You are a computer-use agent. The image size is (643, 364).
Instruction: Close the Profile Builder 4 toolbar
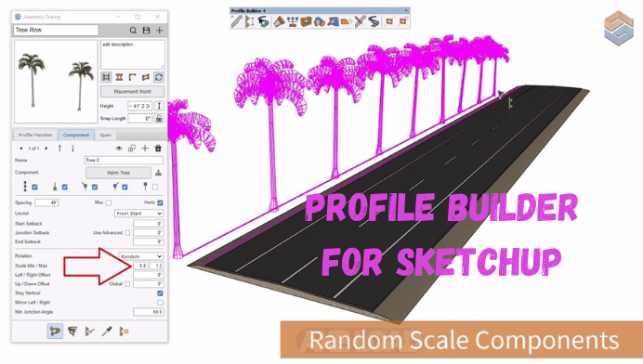tap(406, 10)
